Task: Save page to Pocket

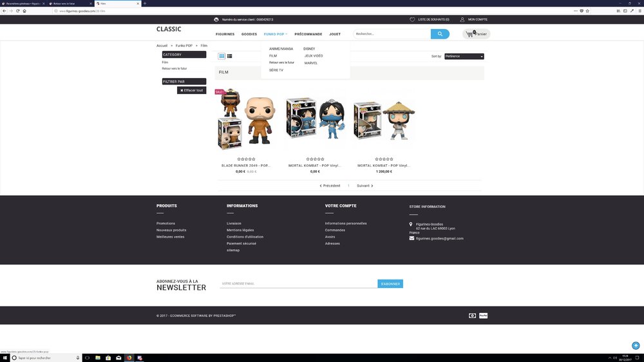Action: point(582,11)
